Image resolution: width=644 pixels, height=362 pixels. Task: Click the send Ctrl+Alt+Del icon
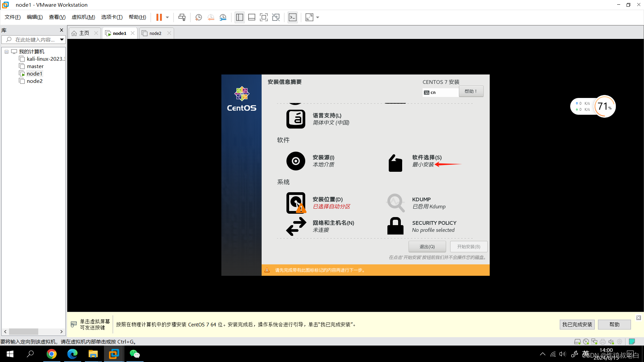(182, 17)
